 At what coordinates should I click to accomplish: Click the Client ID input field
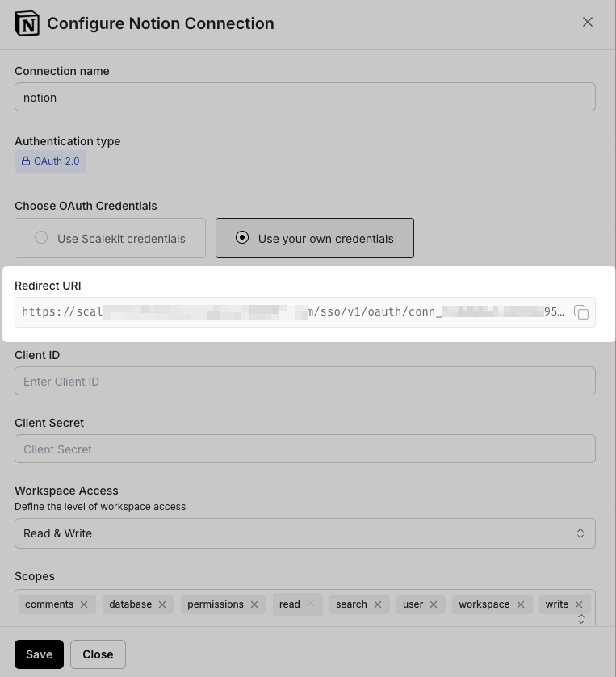click(304, 382)
